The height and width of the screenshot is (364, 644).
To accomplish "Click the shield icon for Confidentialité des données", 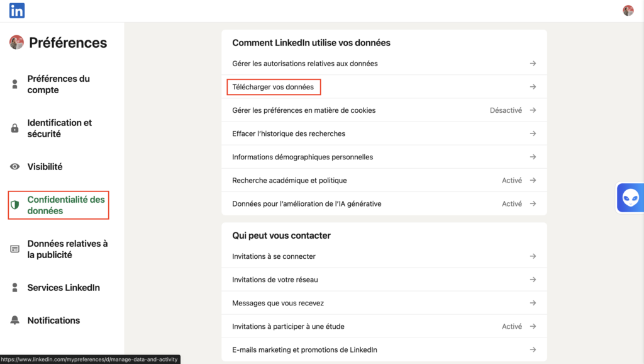I will (x=15, y=205).
